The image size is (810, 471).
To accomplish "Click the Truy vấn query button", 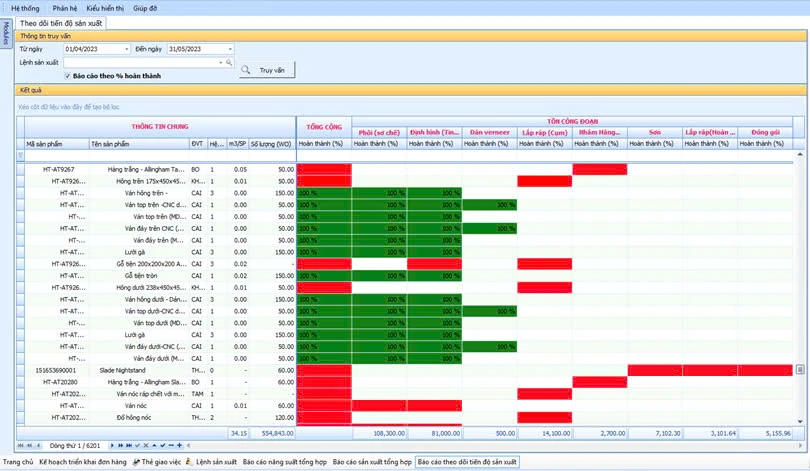I will pyautogui.click(x=267, y=70).
